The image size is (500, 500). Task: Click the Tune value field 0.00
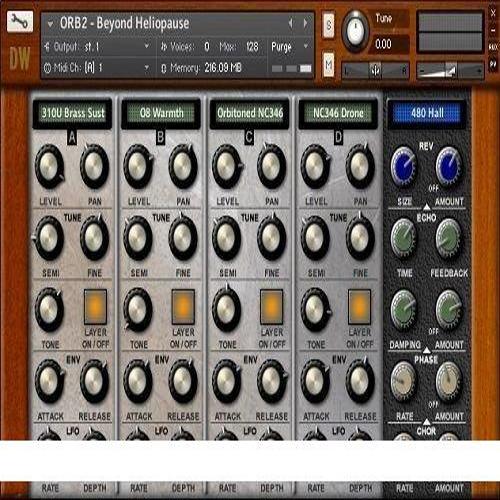tap(388, 44)
